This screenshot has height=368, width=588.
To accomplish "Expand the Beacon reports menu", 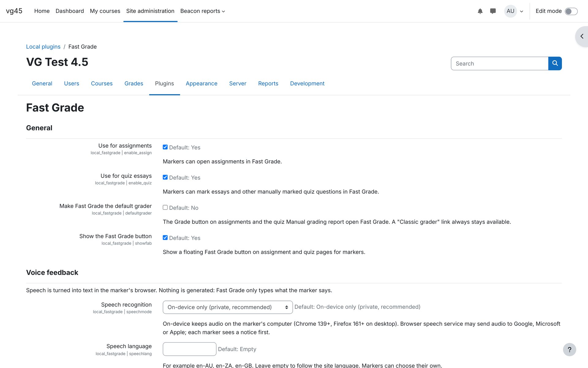I will (202, 11).
